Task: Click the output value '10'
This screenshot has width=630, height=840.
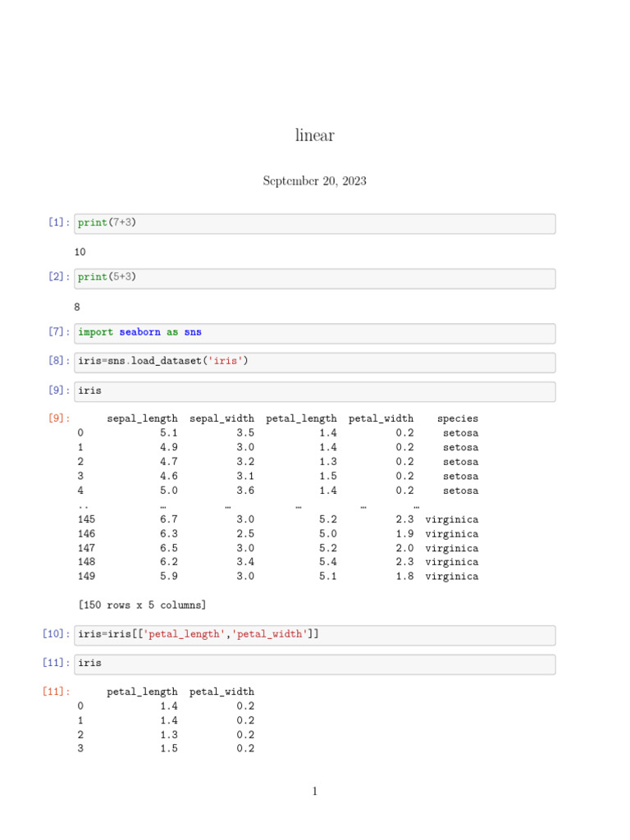Action: (x=80, y=252)
